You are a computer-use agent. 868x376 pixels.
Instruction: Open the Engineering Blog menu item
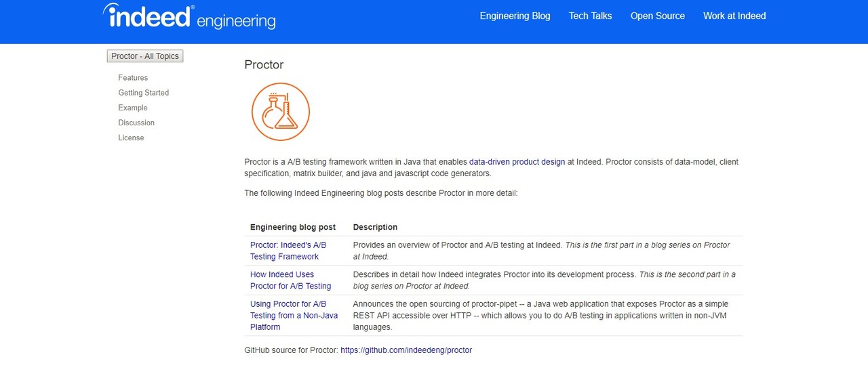point(515,16)
